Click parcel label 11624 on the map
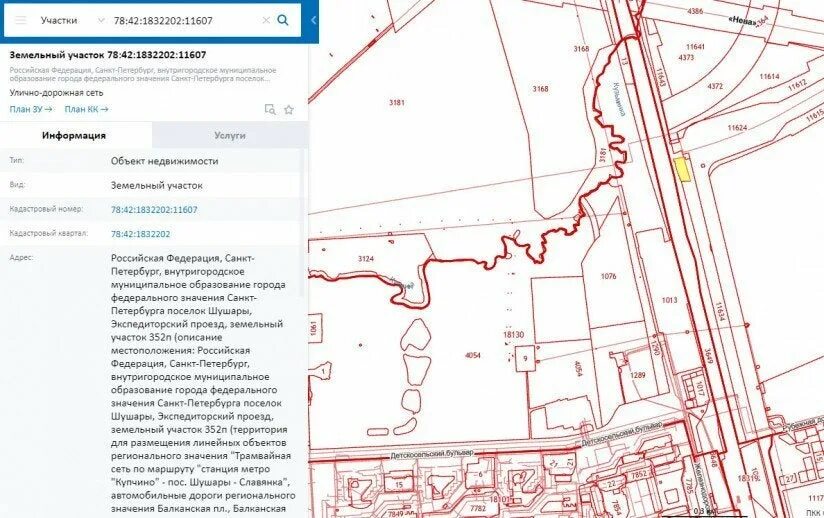 tap(737, 128)
